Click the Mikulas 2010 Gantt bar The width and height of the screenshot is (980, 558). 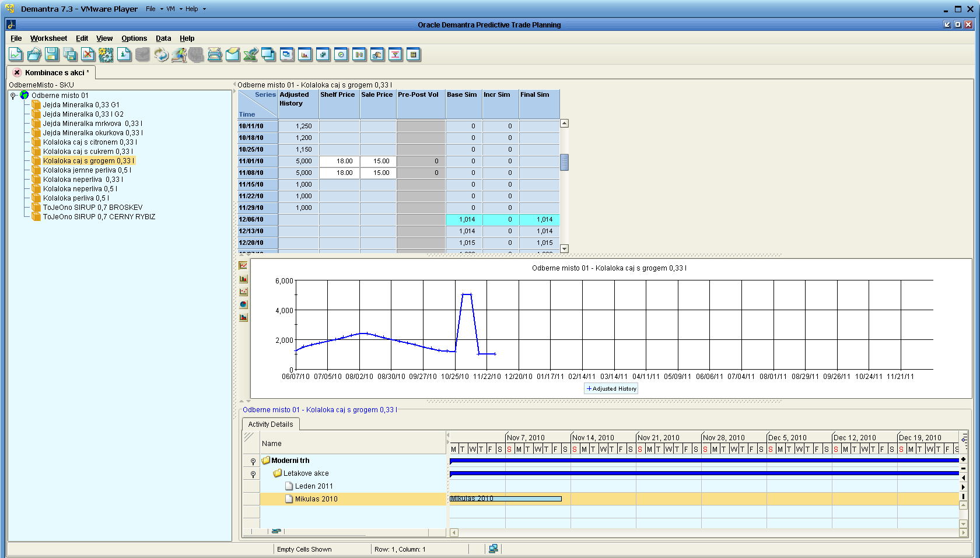click(x=506, y=499)
